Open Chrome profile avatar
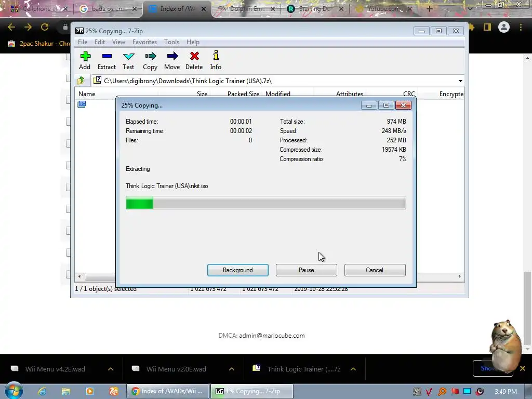Viewport: 532px width, 399px height. click(504, 27)
